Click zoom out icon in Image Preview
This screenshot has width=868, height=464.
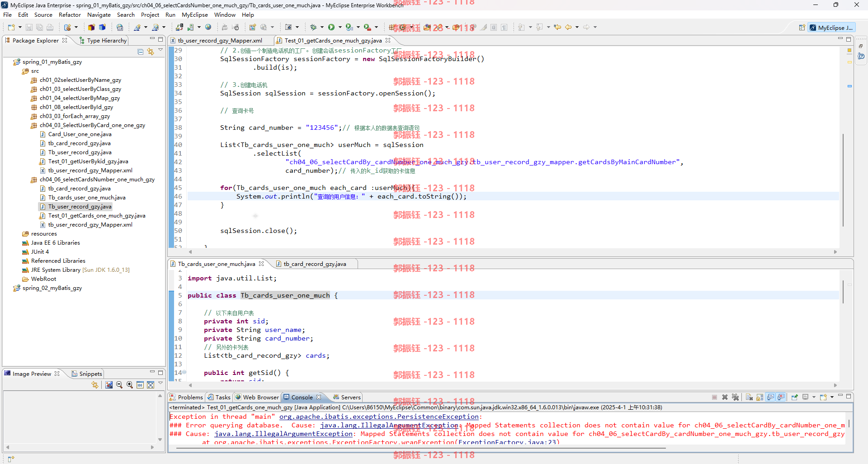click(119, 385)
